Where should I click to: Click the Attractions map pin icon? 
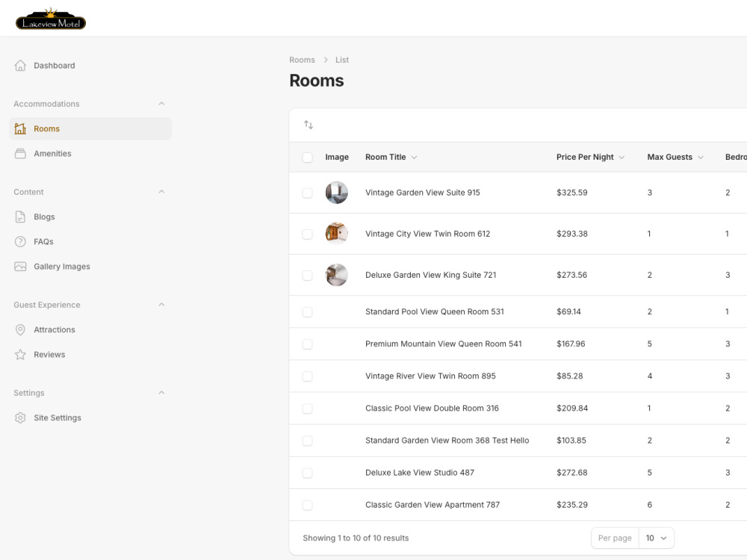20,329
